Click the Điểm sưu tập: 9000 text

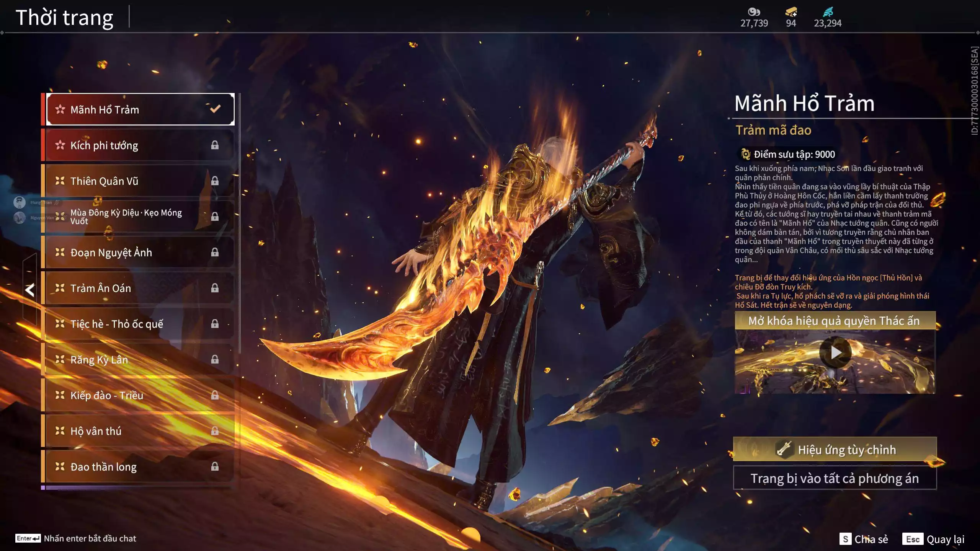pos(794,154)
